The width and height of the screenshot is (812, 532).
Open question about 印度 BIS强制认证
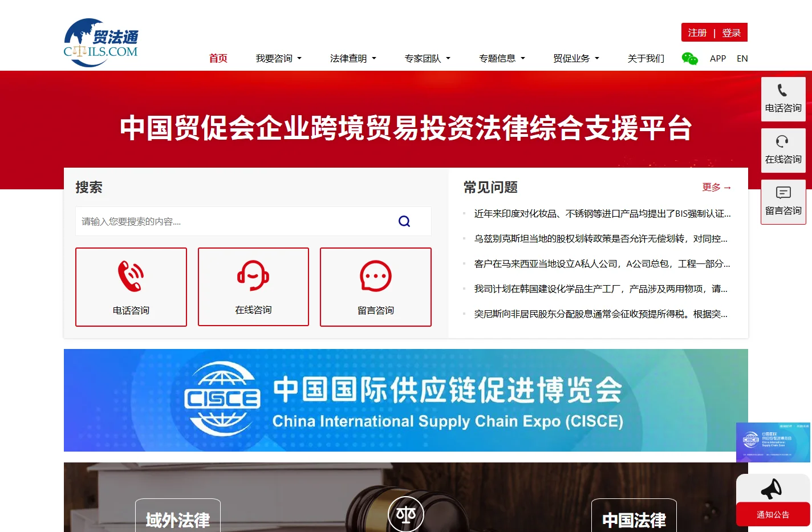tap(602, 214)
